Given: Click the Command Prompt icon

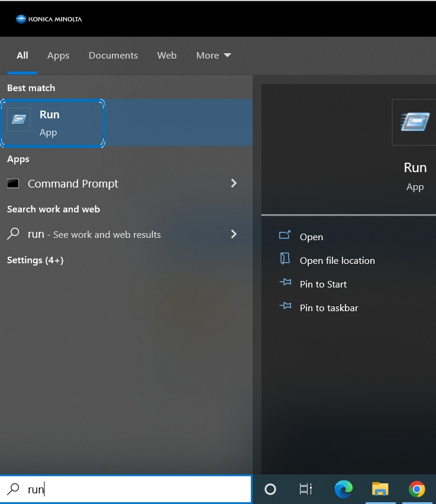Looking at the screenshot, I should point(13,183).
